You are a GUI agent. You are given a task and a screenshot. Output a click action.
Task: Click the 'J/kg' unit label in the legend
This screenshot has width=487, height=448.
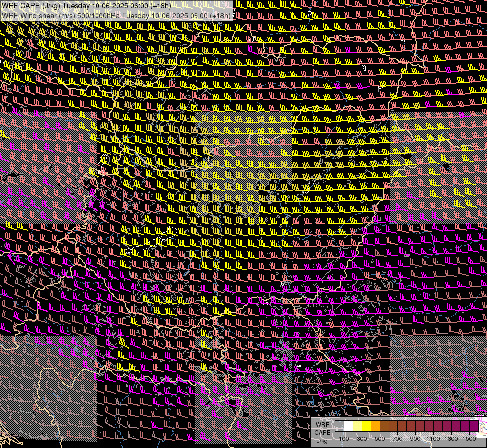click(x=322, y=441)
